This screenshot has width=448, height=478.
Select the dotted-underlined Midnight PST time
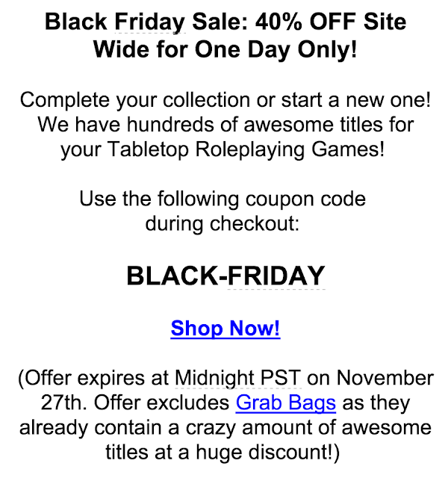[238, 378]
